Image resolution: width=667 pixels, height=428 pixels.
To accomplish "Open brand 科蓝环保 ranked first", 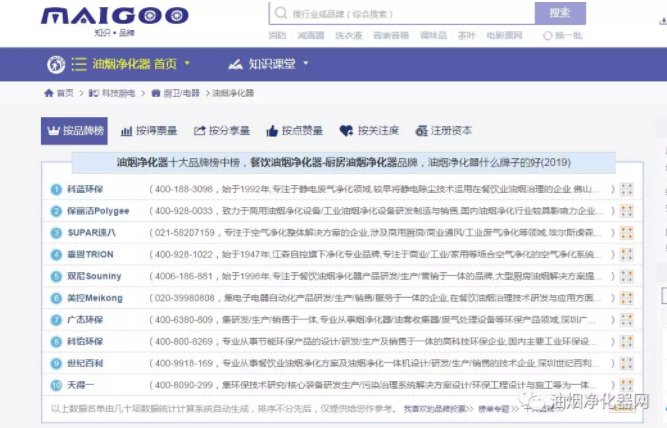I will [x=85, y=189].
